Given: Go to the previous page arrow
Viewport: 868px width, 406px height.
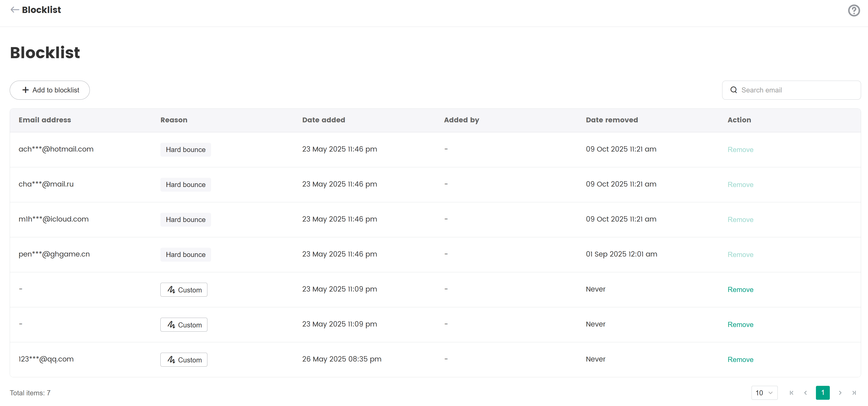Looking at the screenshot, I should pos(805,393).
